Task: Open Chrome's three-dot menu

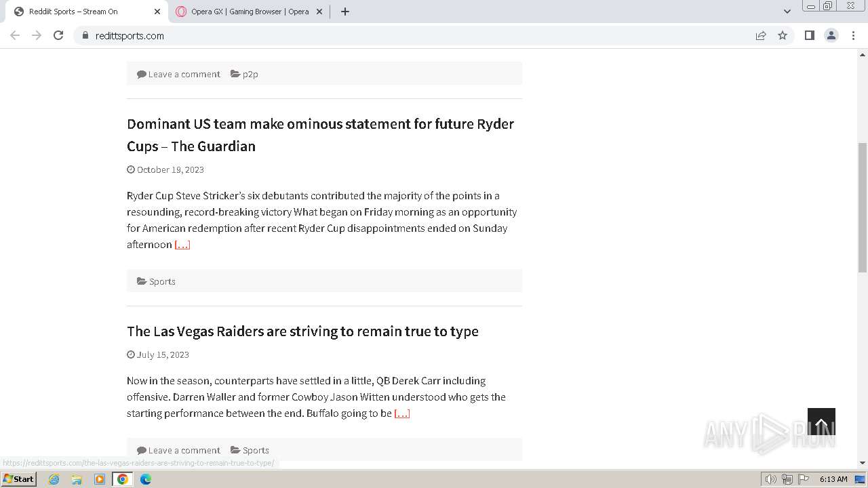Action: pyautogui.click(x=853, y=35)
